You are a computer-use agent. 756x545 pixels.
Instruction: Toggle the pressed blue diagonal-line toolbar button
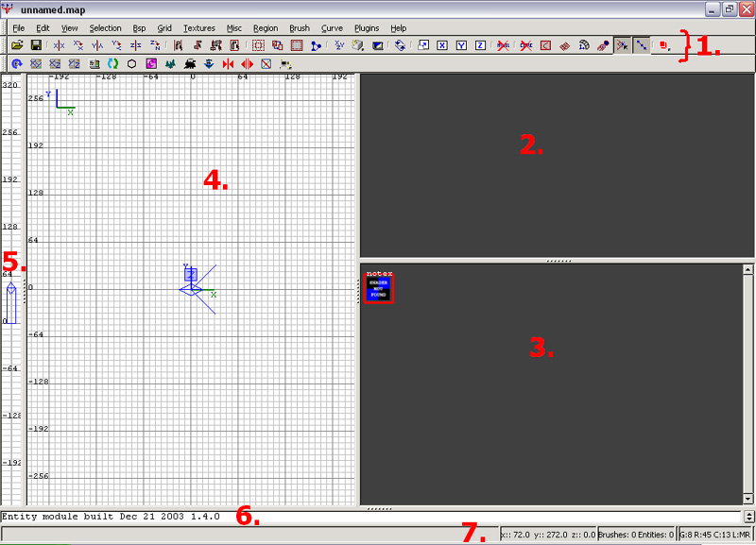(642, 45)
